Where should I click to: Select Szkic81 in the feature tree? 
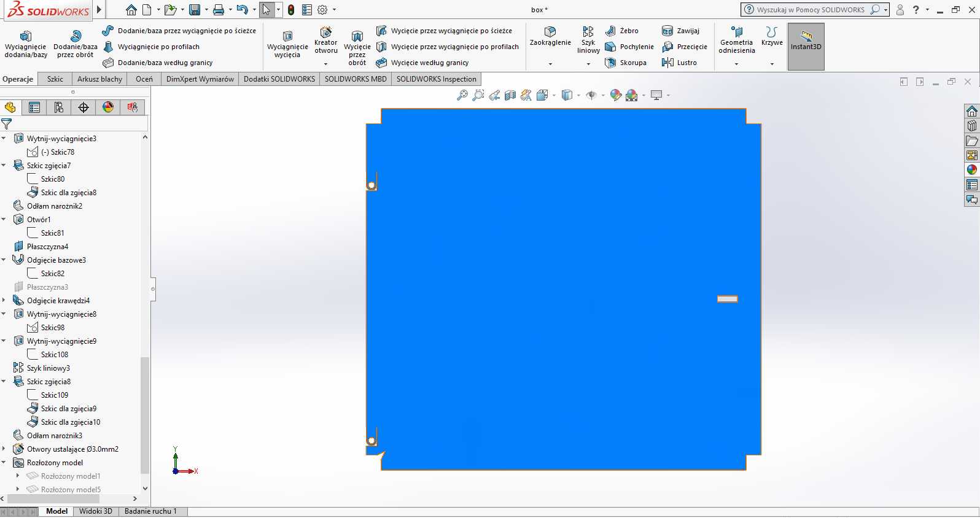[x=46, y=233]
